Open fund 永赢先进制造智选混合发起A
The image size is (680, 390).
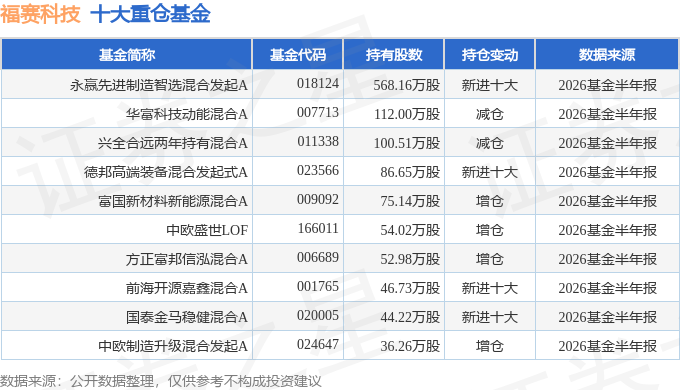(x=159, y=85)
